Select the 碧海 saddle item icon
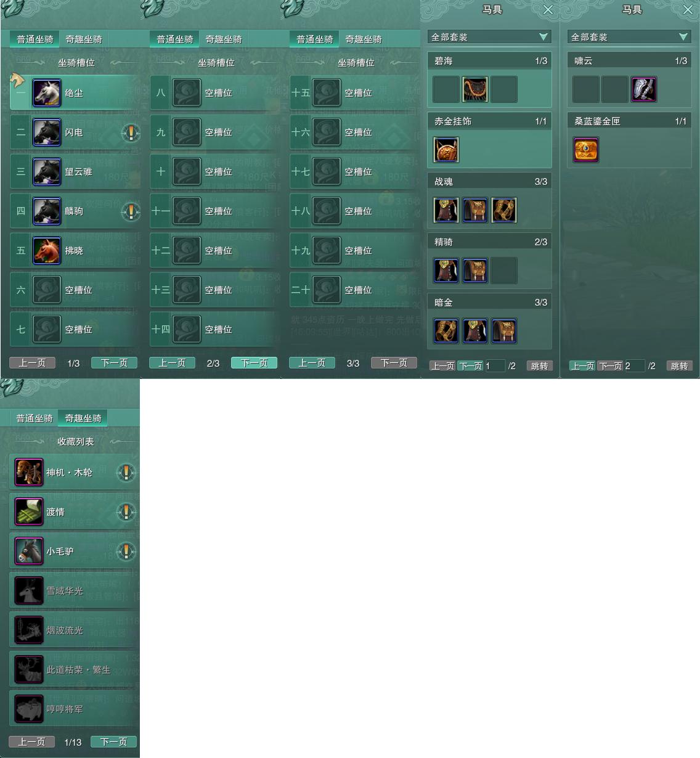This screenshot has width=700, height=758. 475,89
